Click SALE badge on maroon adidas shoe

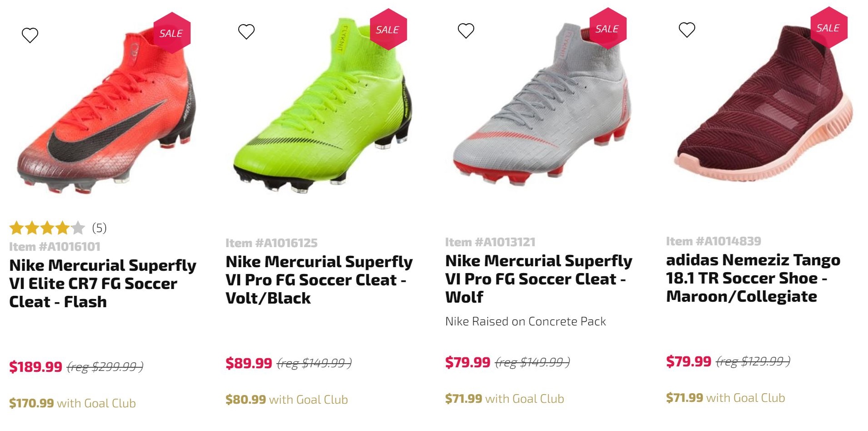click(828, 28)
